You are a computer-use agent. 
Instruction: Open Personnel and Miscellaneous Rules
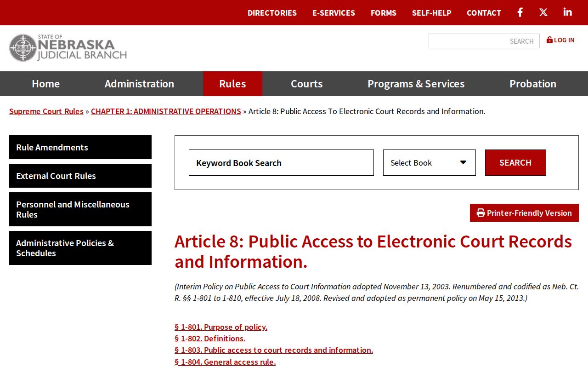(x=80, y=209)
